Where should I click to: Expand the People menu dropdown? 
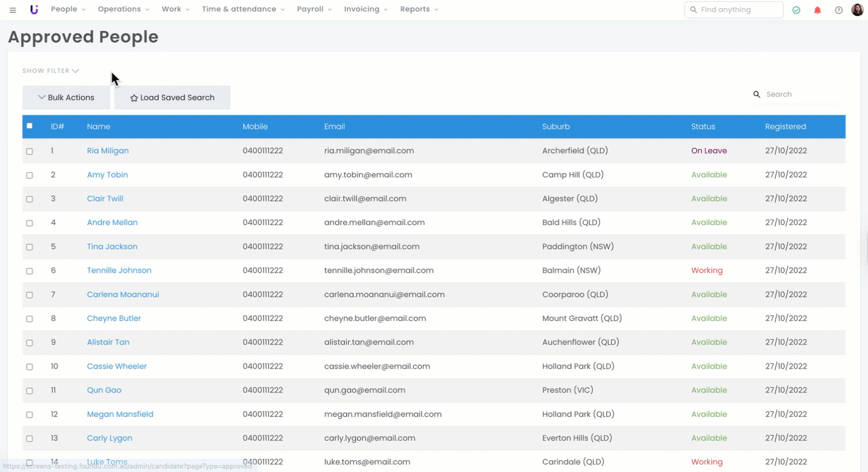68,9
